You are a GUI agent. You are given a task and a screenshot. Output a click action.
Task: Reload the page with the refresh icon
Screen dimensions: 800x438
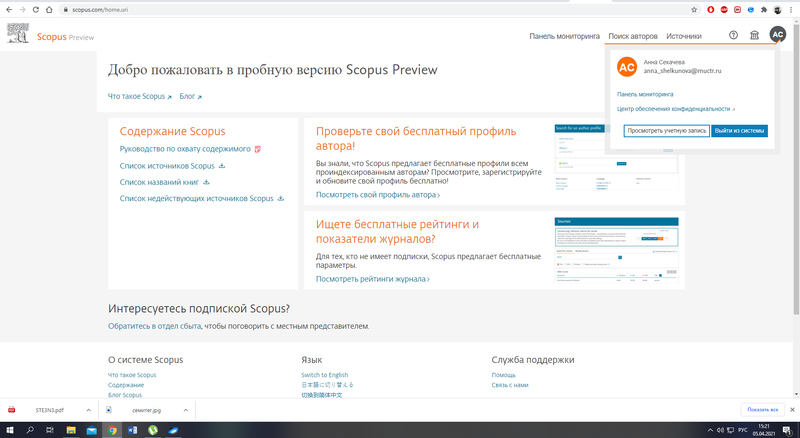coord(36,9)
